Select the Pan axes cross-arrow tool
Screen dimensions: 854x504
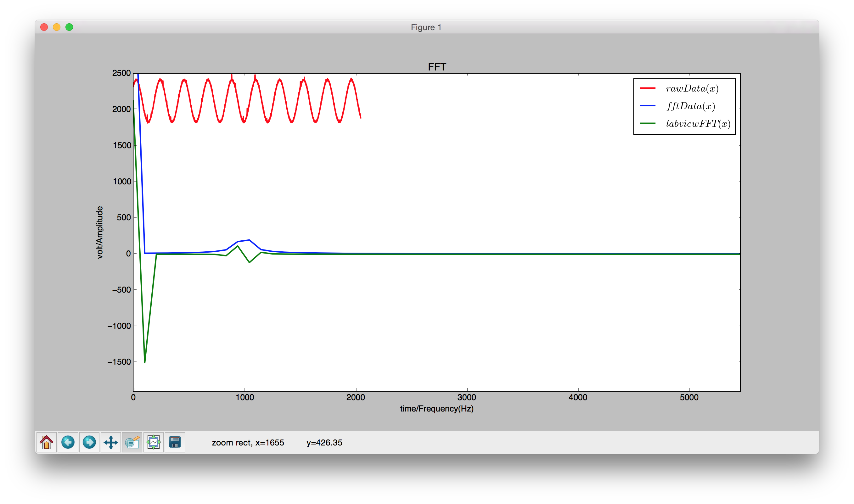(x=111, y=442)
